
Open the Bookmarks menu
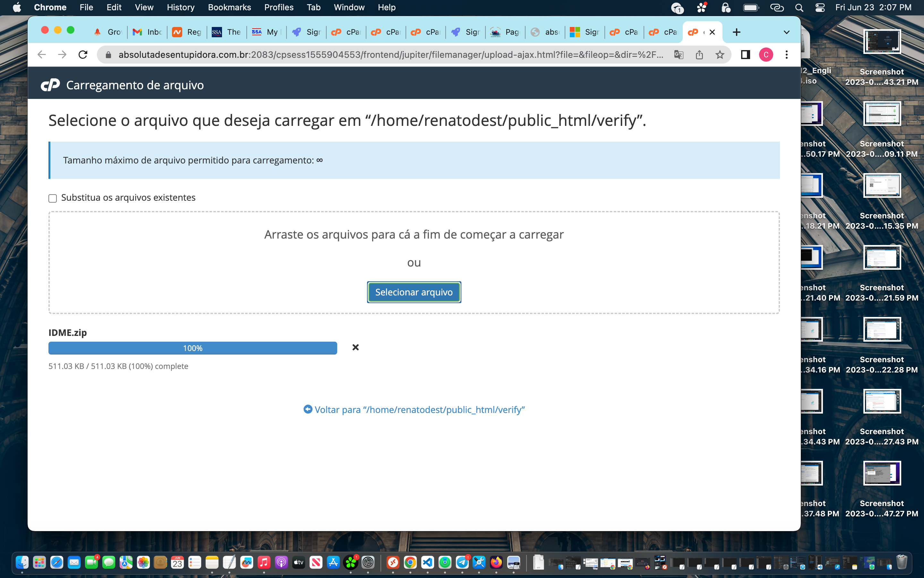pos(229,7)
